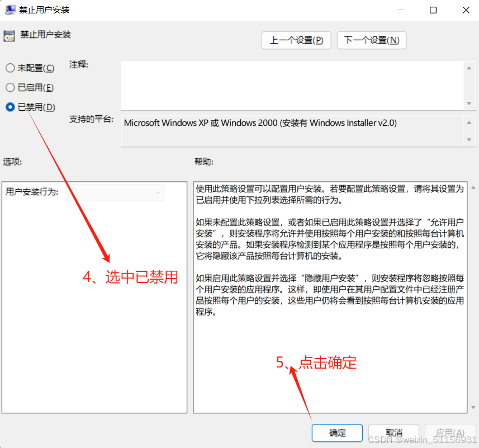The image size is (479, 448).
Task: Select the 已启用 radio button
Action: pyautogui.click(x=10, y=87)
